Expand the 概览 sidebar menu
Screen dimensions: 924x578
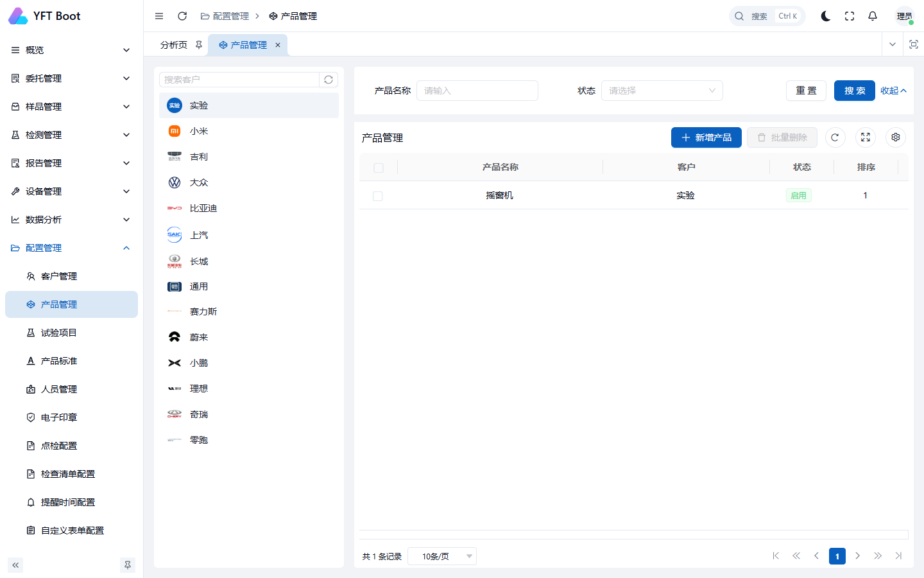click(x=71, y=50)
